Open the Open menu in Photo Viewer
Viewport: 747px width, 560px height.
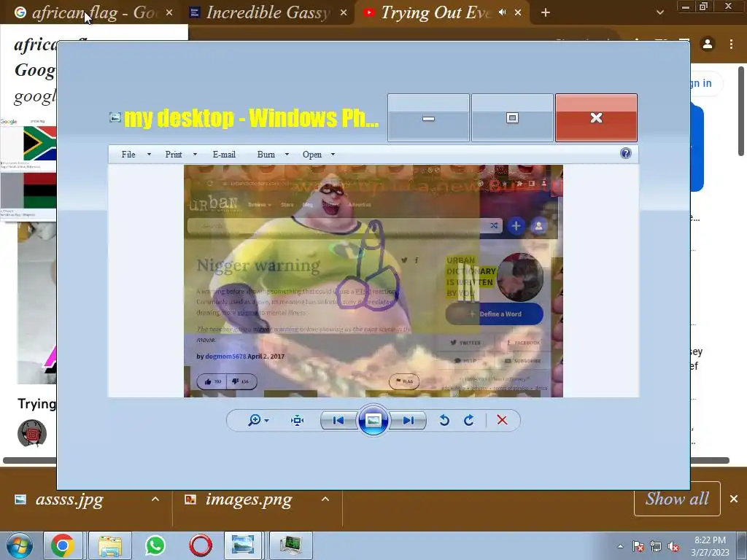pyautogui.click(x=312, y=155)
